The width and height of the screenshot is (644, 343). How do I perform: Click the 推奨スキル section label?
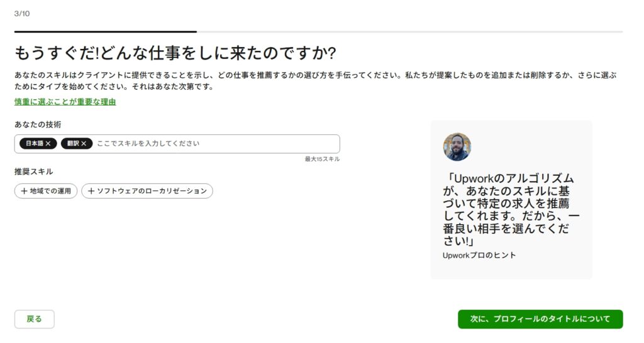(x=33, y=171)
